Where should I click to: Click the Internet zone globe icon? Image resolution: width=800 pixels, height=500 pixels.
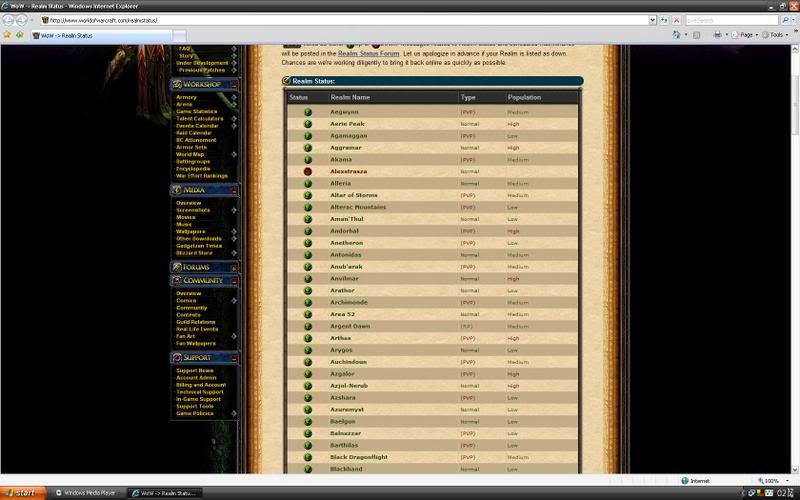coord(685,481)
